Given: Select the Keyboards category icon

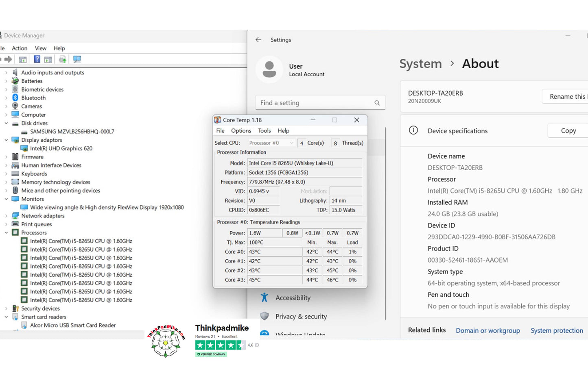Looking at the screenshot, I should (x=15, y=174).
